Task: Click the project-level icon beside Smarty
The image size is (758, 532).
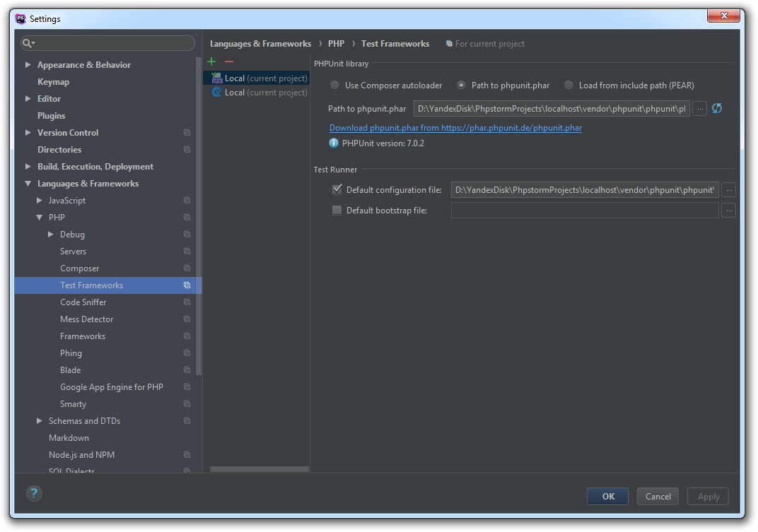Action: 187,404
